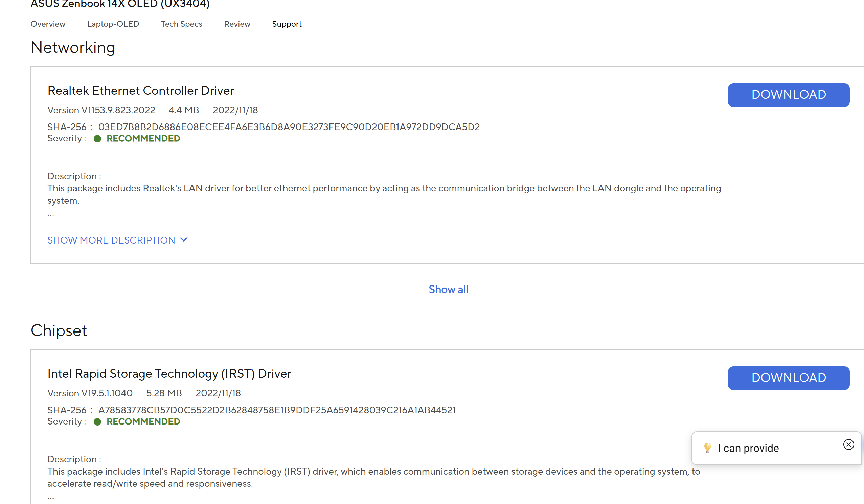Click the Networking section heading
The image size is (864, 504).
coord(73,47)
